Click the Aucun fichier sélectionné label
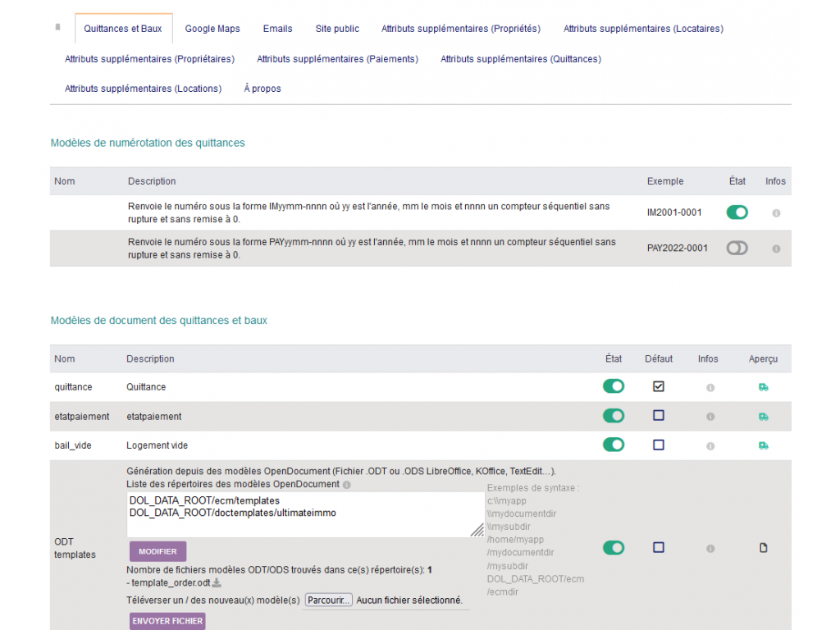The image size is (840, 630). 409,600
